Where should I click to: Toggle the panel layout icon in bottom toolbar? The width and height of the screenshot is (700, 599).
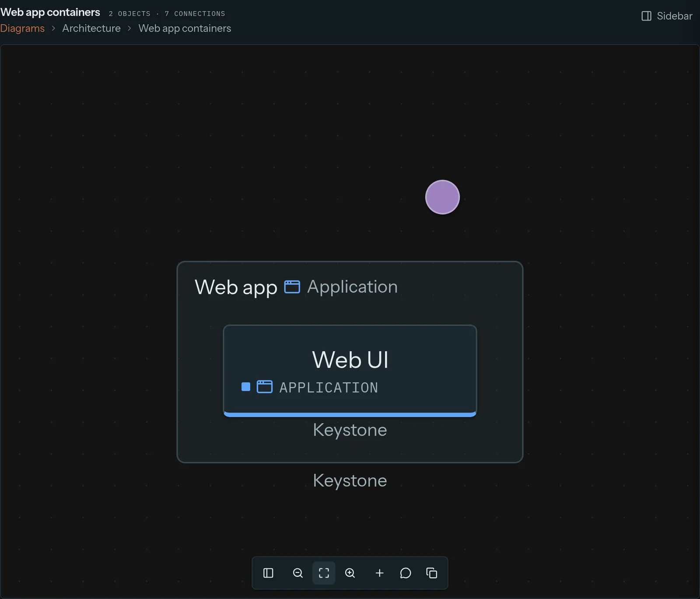[x=268, y=573]
